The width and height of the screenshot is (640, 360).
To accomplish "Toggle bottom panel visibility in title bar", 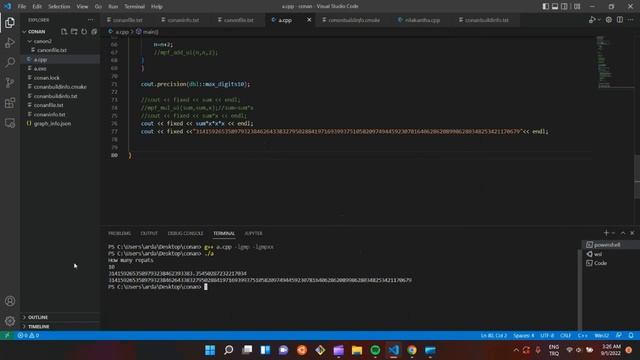I will point(555,7).
